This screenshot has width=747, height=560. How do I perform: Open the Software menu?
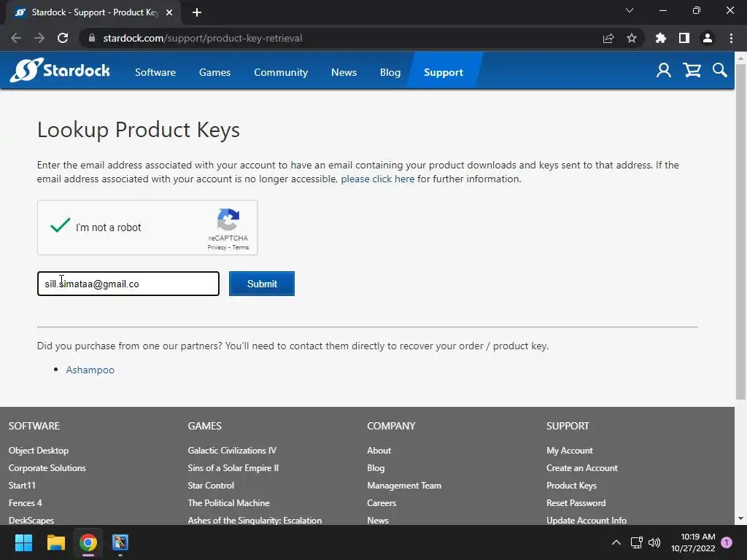click(155, 72)
